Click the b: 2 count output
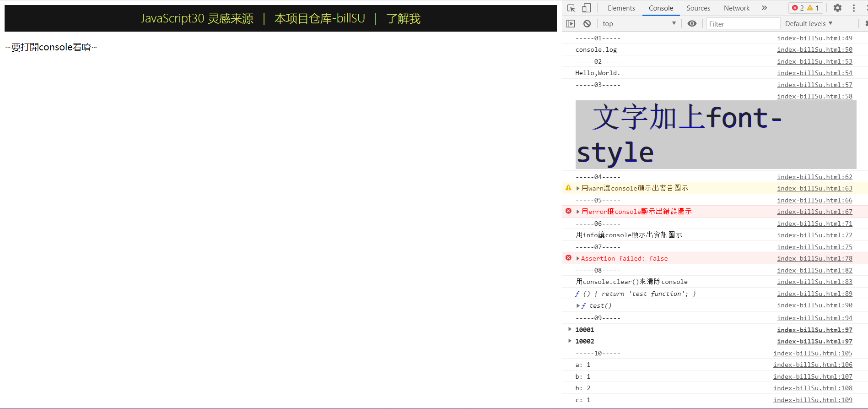 point(583,388)
